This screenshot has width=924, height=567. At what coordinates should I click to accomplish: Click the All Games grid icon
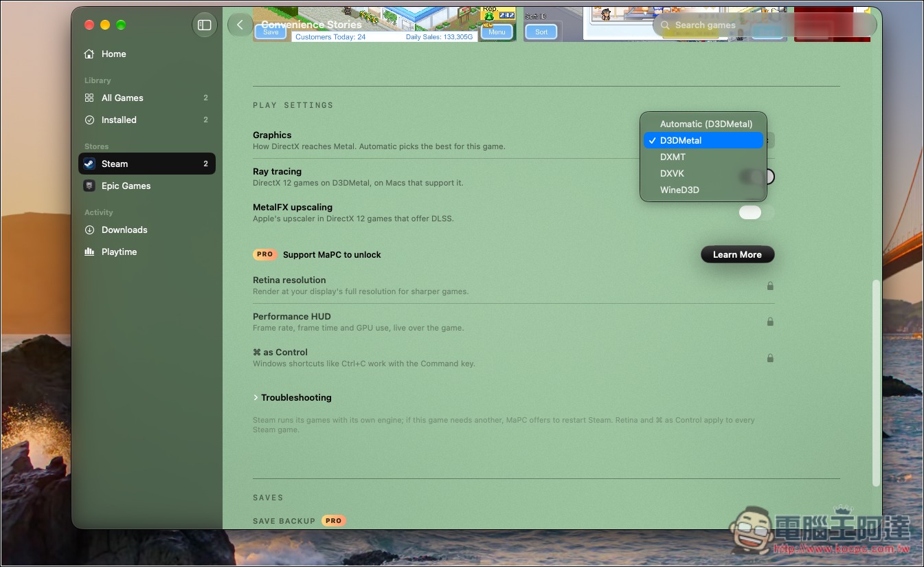[x=89, y=98]
